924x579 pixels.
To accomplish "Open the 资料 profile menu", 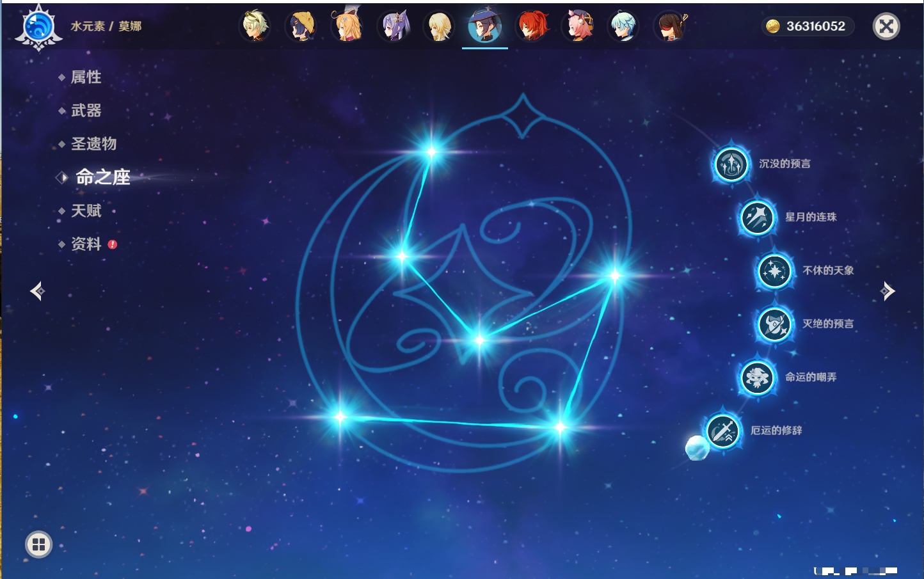I will coord(86,244).
